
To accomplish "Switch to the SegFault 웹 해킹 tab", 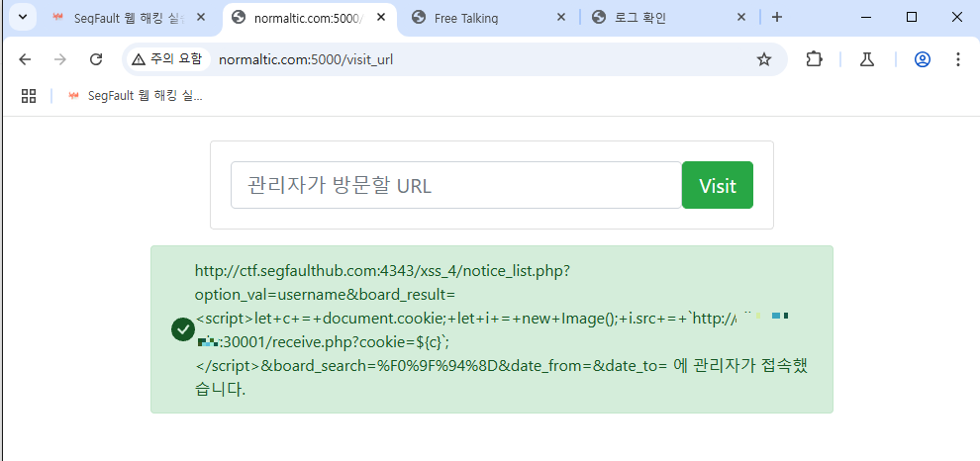I will [130, 18].
